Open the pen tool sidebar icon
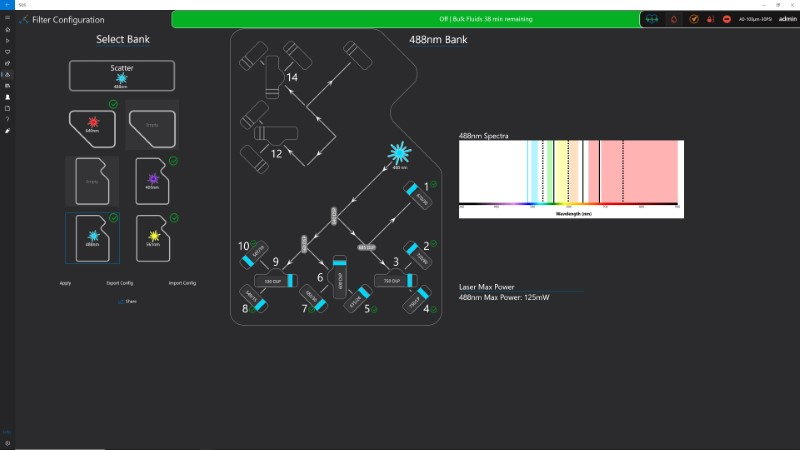This screenshot has width=800, height=450. pos(7,131)
